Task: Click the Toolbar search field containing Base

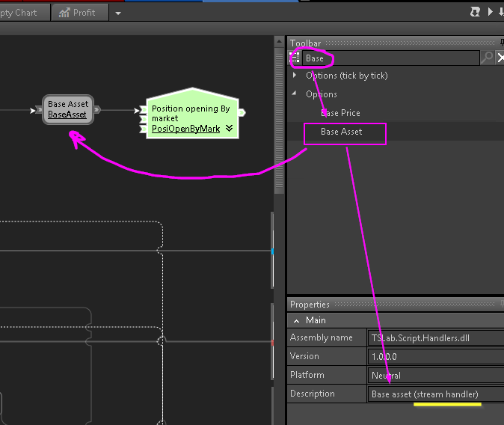Action: click(389, 58)
